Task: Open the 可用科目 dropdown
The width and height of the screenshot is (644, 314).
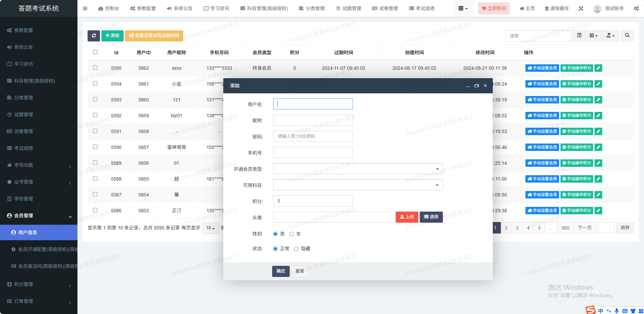Action: click(358, 185)
